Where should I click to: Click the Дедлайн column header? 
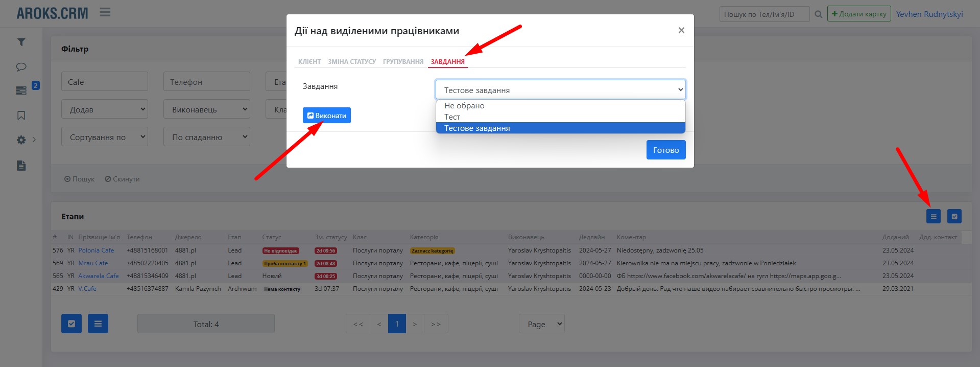click(592, 237)
